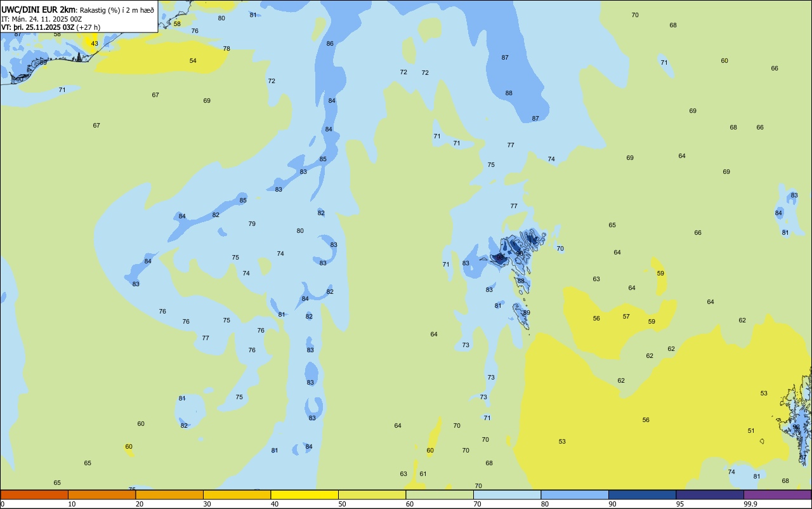The width and height of the screenshot is (812, 509).
Task: Click the humidity value 51 on the map
Action: point(751,431)
